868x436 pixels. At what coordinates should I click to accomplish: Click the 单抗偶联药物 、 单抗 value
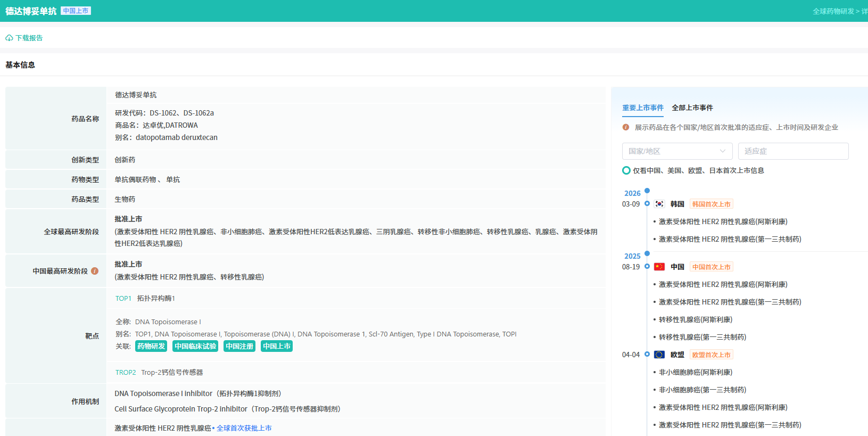click(x=147, y=179)
